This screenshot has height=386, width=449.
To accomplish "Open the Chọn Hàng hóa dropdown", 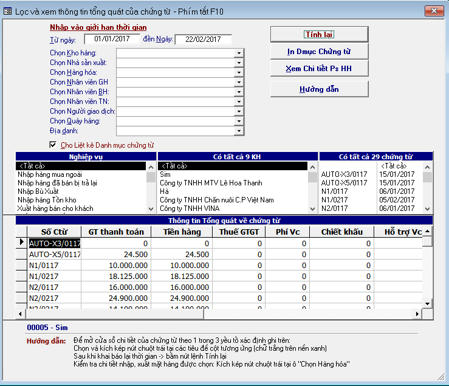I will pos(239,72).
